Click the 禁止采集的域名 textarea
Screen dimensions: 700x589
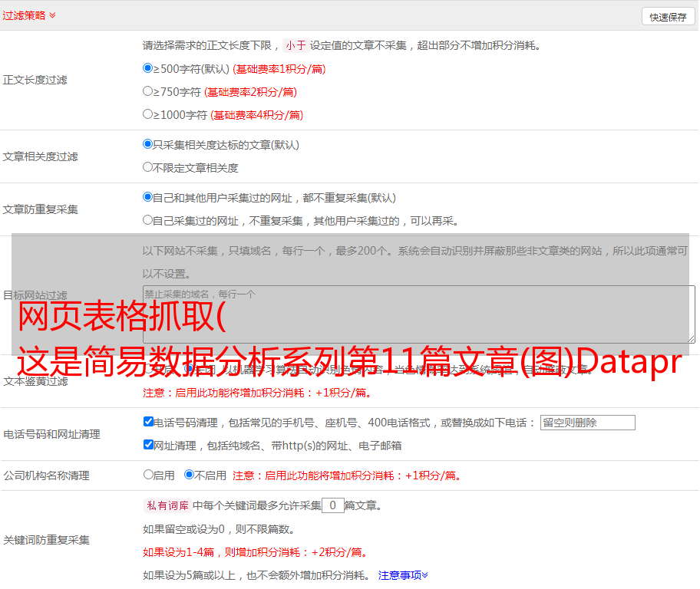pos(419,314)
